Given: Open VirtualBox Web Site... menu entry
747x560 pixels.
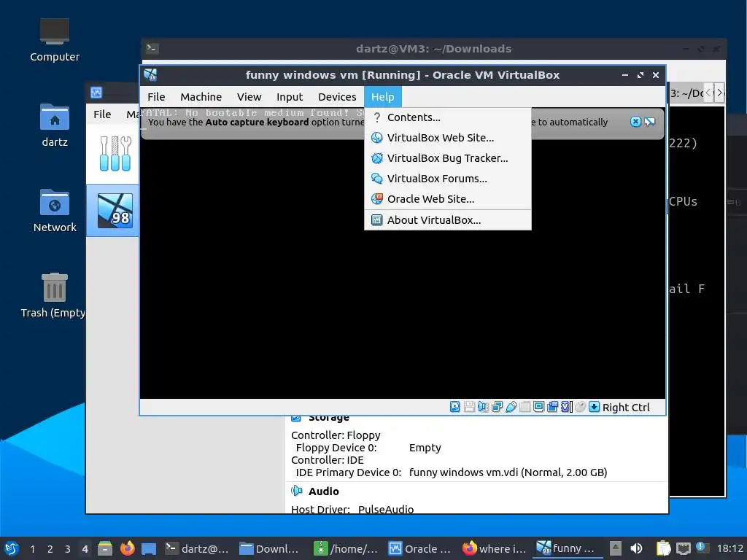Looking at the screenshot, I should [448, 138].
